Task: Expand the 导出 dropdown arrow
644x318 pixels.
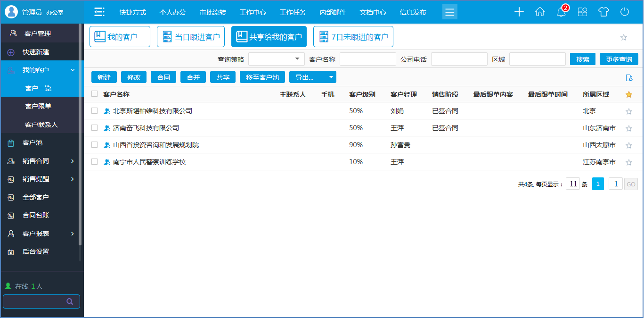Action: coord(331,77)
